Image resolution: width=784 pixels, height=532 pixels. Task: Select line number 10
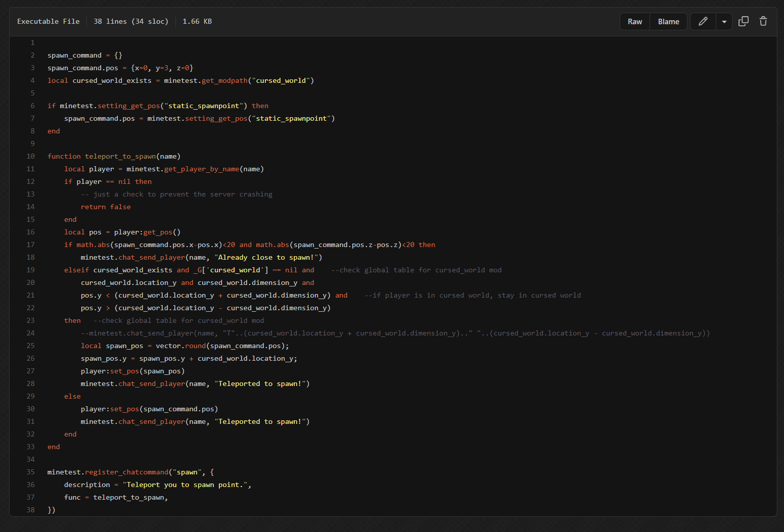tap(31, 157)
